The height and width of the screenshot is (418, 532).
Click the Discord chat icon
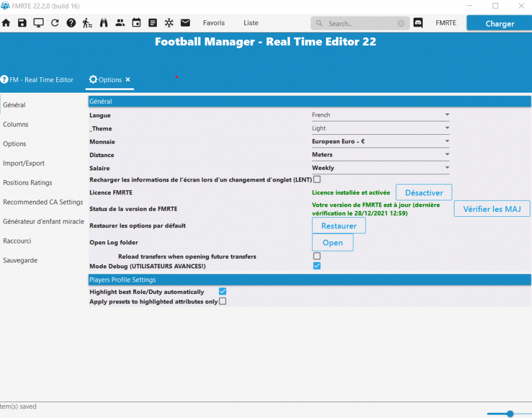418,23
